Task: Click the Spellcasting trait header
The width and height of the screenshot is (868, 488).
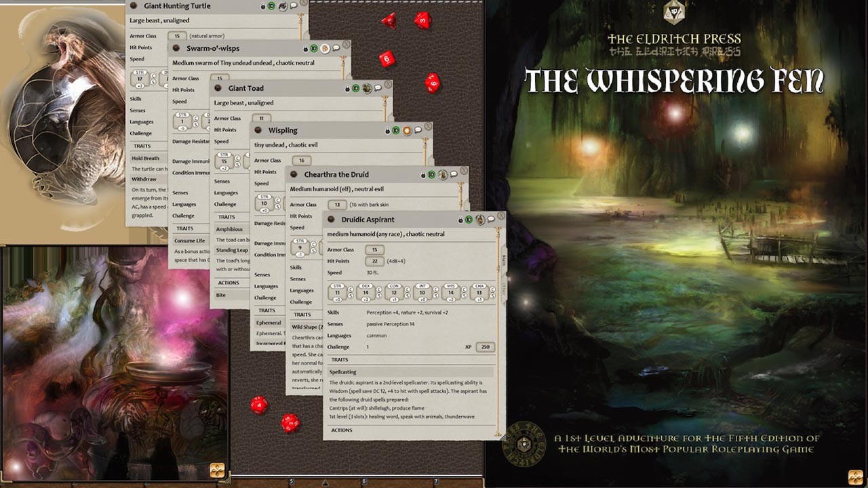Action: pyautogui.click(x=342, y=372)
